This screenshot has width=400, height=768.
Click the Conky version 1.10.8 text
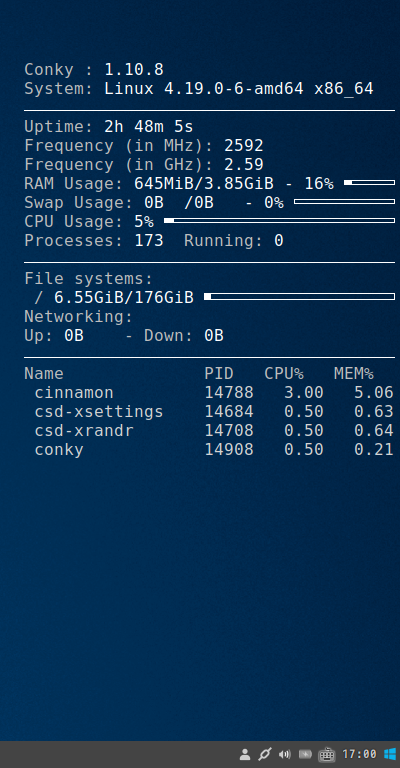(x=134, y=70)
